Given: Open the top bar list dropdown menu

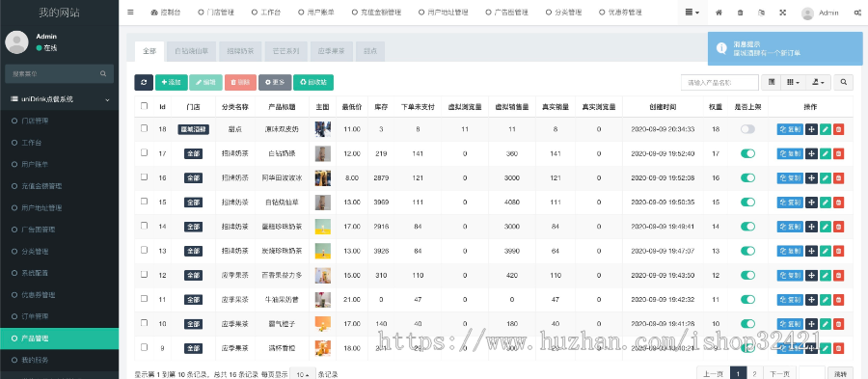Looking at the screenshot, I should coord(692,13).
